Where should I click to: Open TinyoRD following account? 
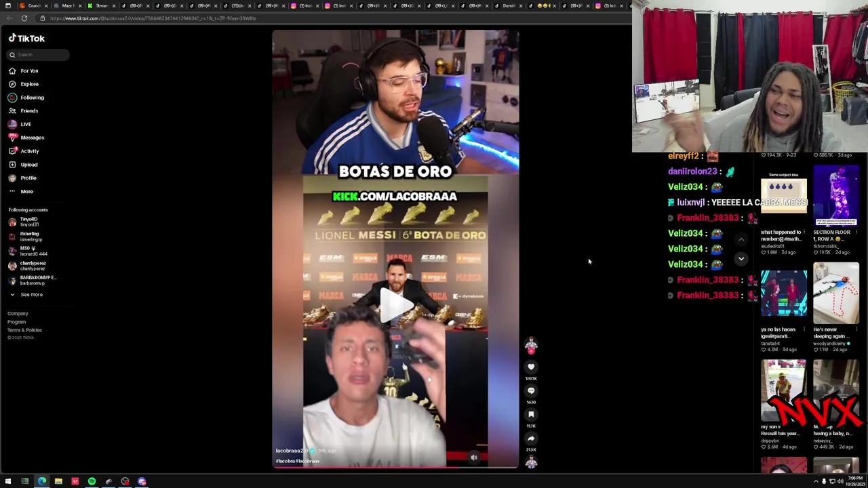24,222
